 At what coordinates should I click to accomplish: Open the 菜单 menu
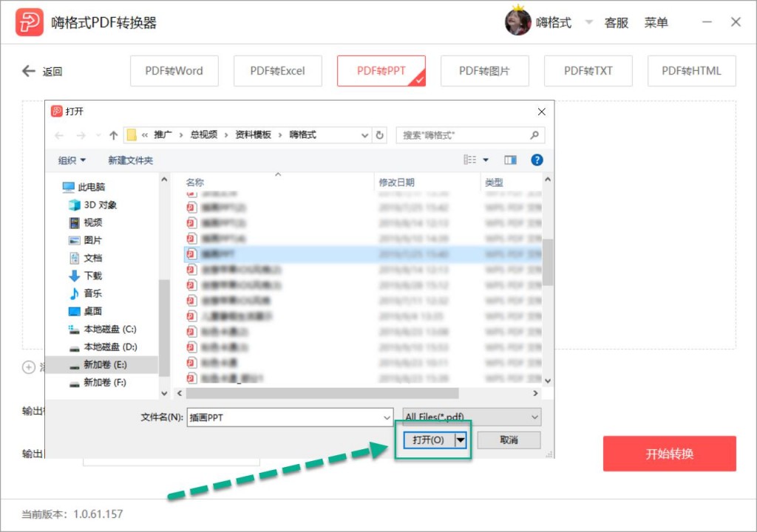[x=656, y=22]
